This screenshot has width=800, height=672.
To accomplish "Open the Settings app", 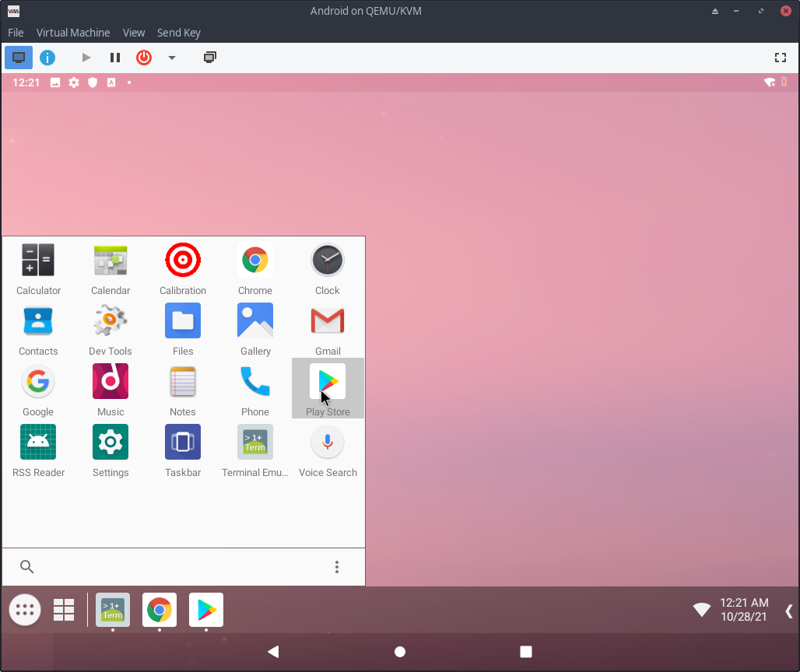I will click(111, 450).
